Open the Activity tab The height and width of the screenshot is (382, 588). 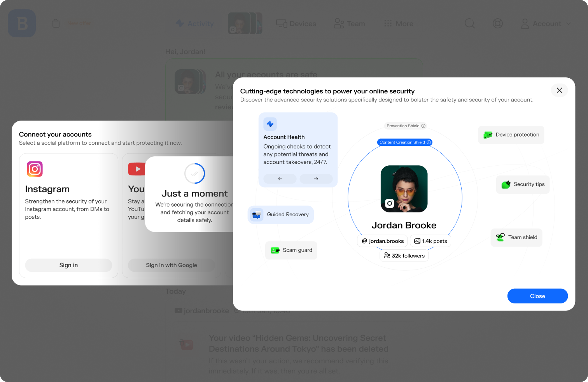pos(195,24)
